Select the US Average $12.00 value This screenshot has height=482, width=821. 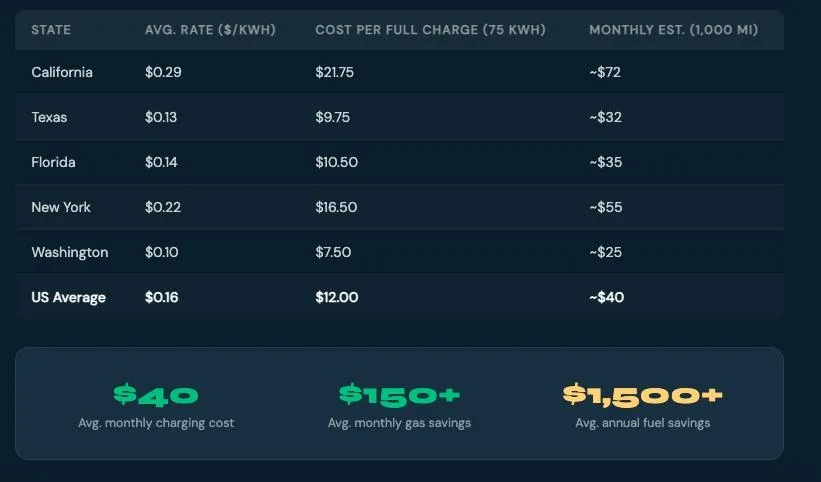337,297
